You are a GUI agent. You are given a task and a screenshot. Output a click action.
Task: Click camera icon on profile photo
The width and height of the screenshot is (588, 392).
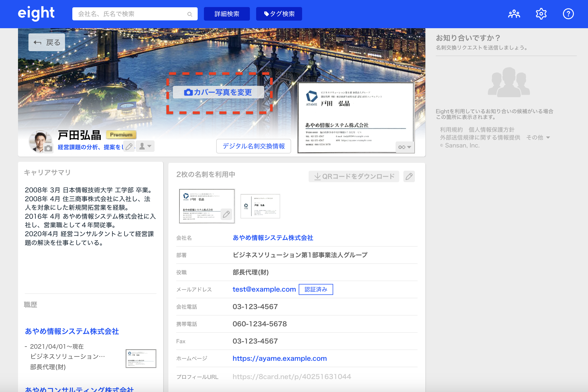point(48,148)
